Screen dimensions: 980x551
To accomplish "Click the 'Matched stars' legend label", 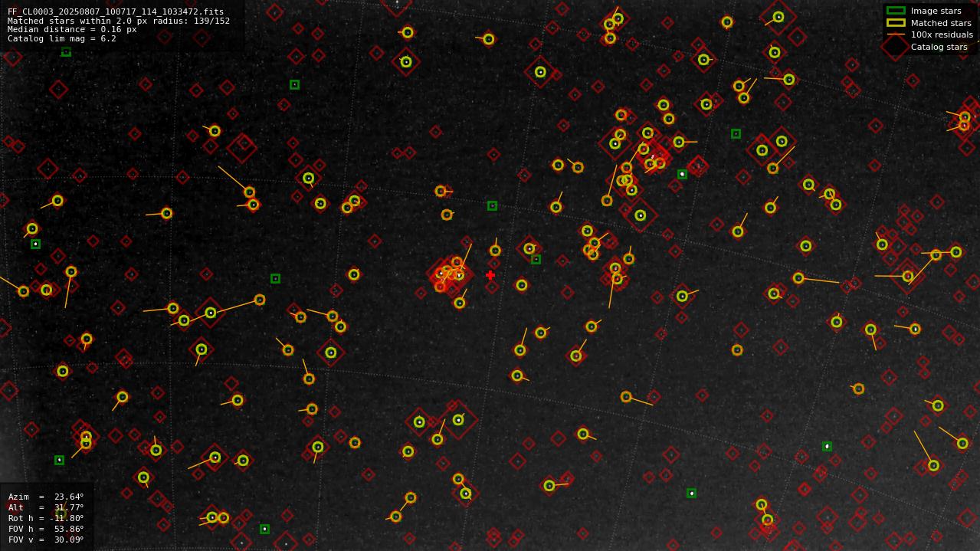I will 941,23.
